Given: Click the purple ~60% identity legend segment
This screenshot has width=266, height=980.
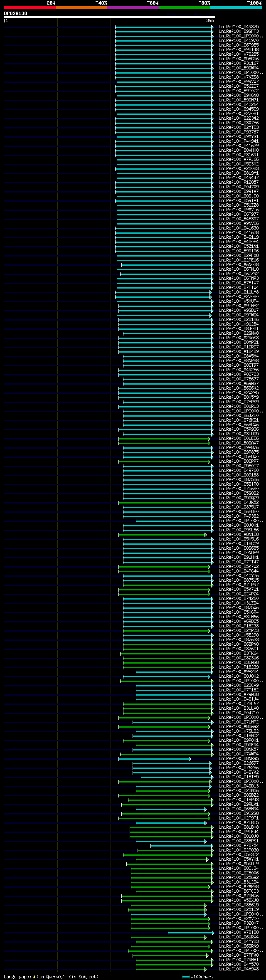Looking at the screenshot, I should (133, 7).
